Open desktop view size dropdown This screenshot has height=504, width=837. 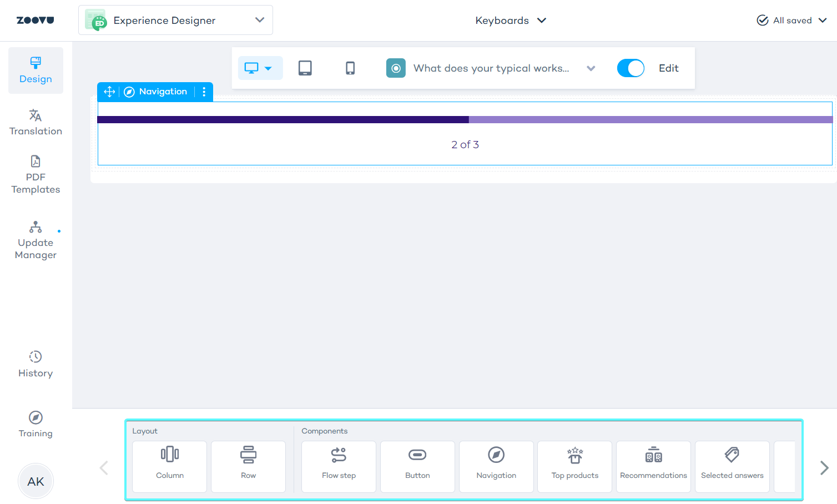pyautogui.click(x=268, y=68)
